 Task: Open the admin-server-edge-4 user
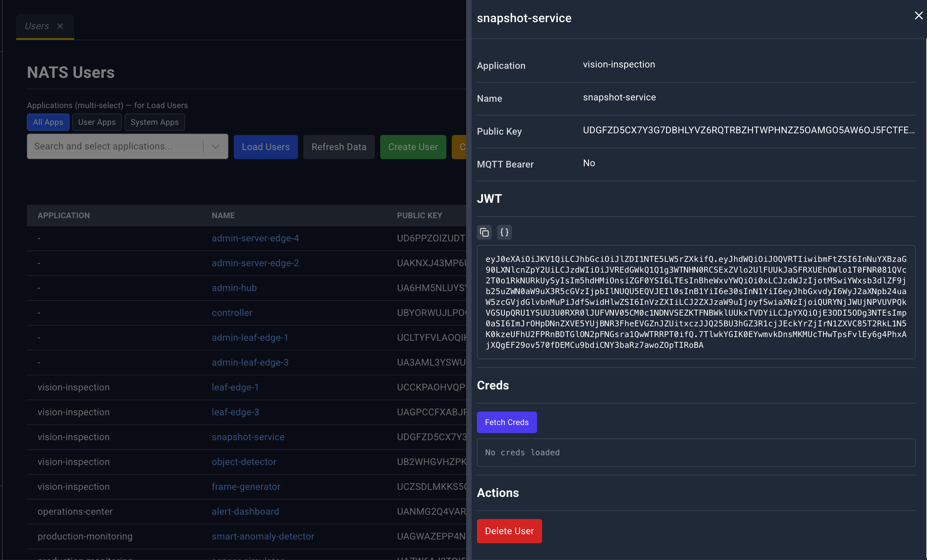(x=255, y=238)
